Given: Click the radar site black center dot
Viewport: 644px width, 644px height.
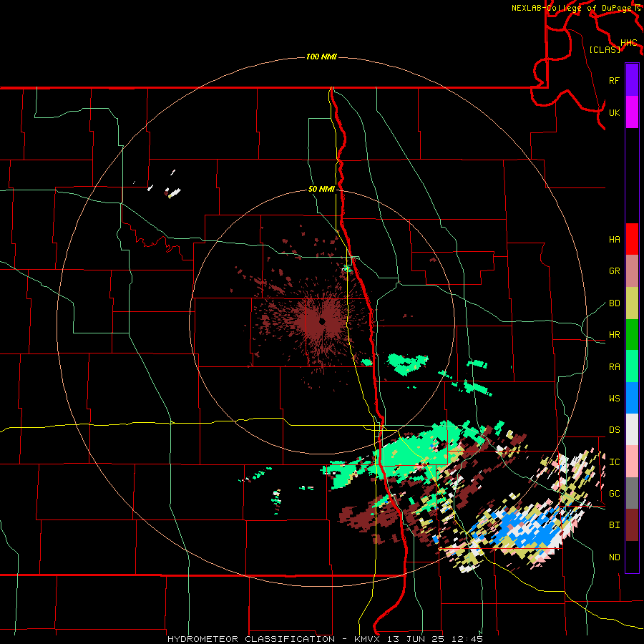Looking at the screenshot, I should coord(322,321).
